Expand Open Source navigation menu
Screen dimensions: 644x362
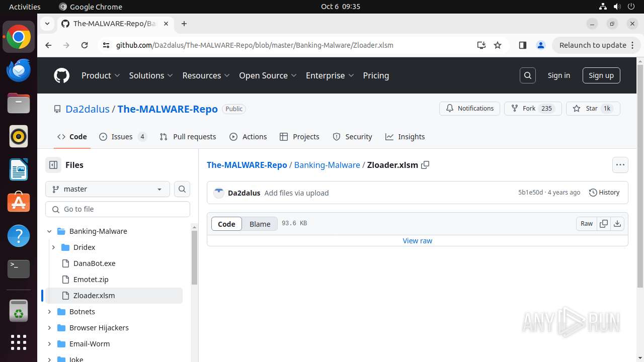[268, 75]
